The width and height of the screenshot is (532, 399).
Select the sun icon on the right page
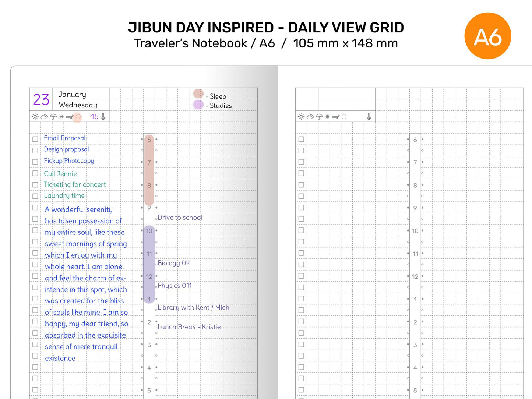(x=301, y=117)
